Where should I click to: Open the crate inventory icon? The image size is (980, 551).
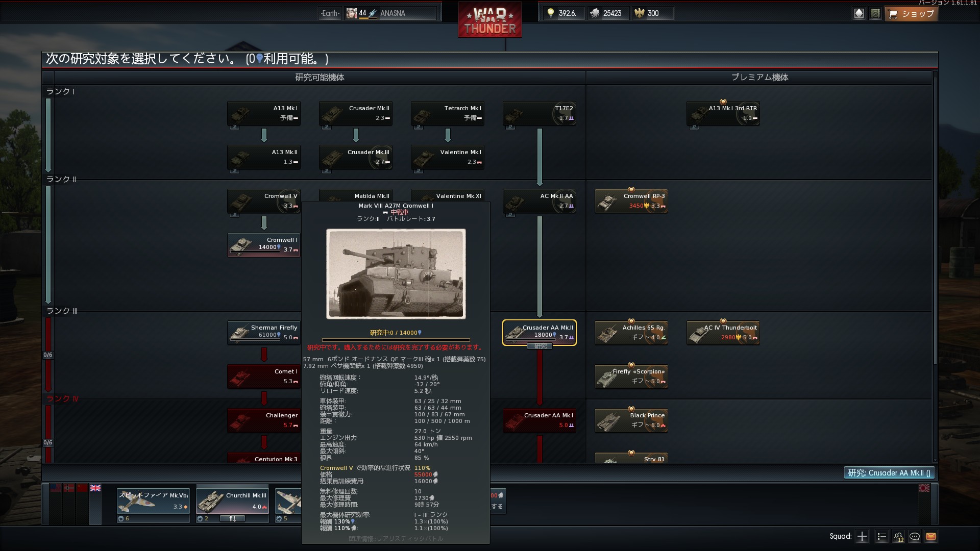click(x=875, y=14)
